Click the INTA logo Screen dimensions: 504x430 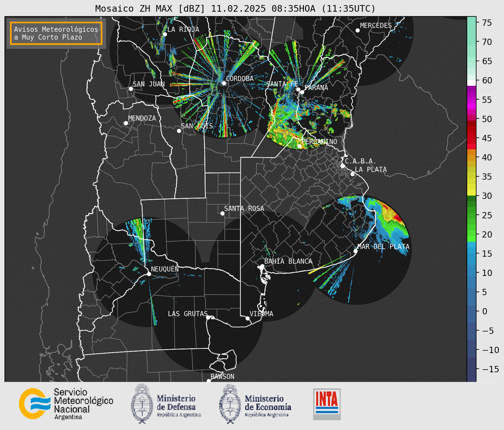pos(327,404)
